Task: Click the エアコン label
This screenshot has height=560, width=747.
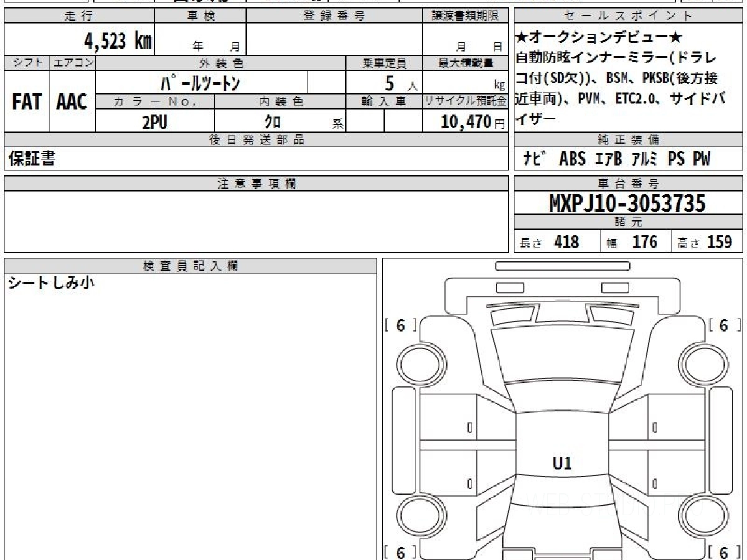Action: point(73,63)
